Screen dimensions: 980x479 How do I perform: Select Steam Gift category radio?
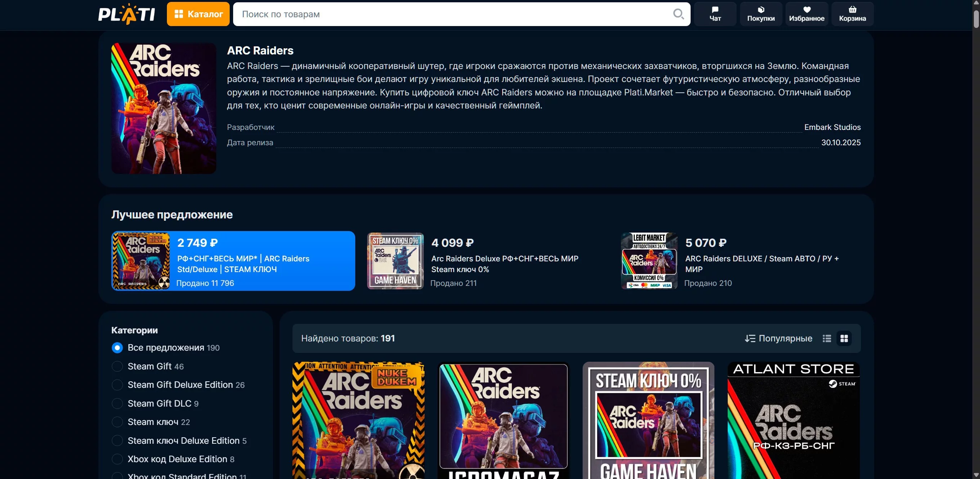click(117, 366)
